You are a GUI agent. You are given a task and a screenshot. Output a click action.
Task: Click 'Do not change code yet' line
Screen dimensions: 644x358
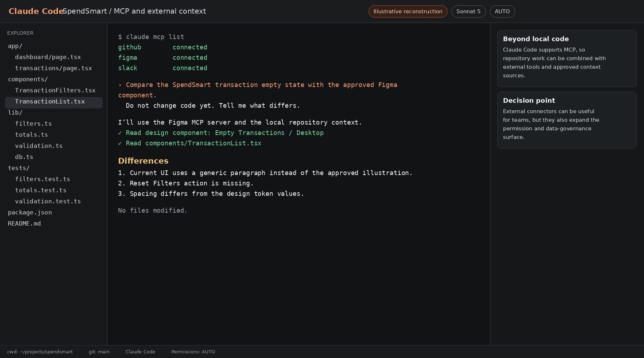213,106
